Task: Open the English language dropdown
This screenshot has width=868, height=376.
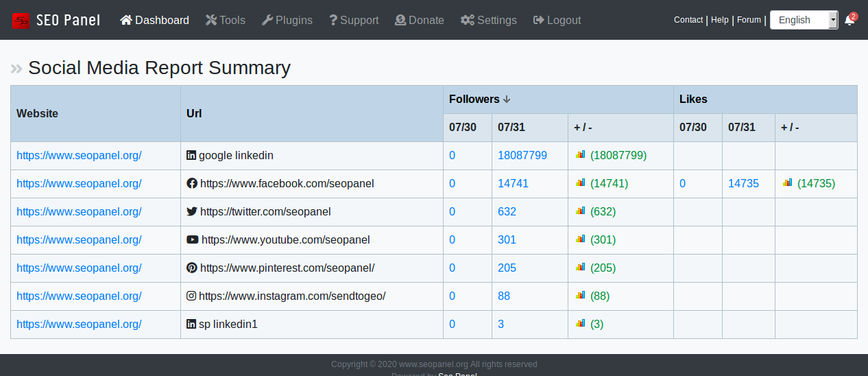Action: [804, 20]
